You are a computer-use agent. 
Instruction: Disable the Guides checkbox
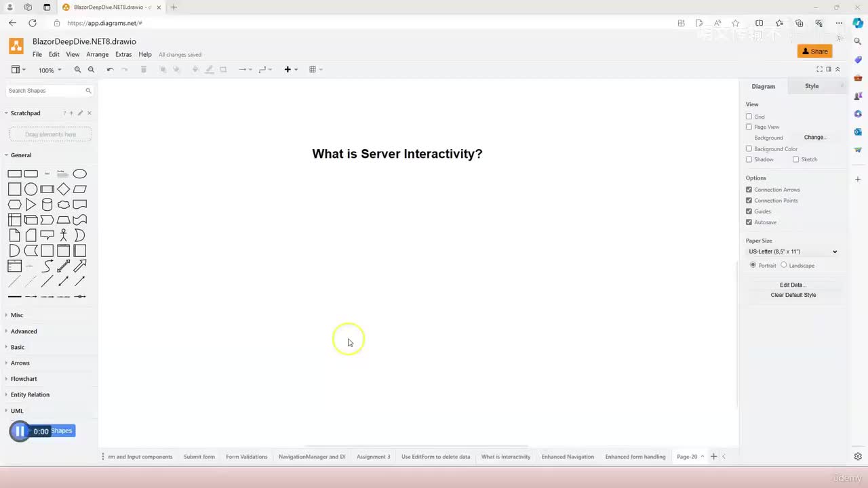tap(749, 211)
